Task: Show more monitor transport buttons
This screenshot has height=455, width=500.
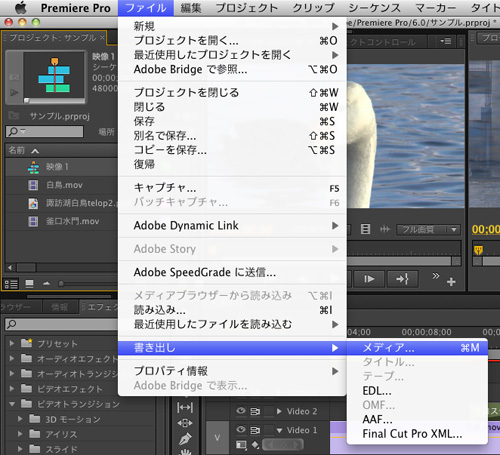Action: point(436,276)
